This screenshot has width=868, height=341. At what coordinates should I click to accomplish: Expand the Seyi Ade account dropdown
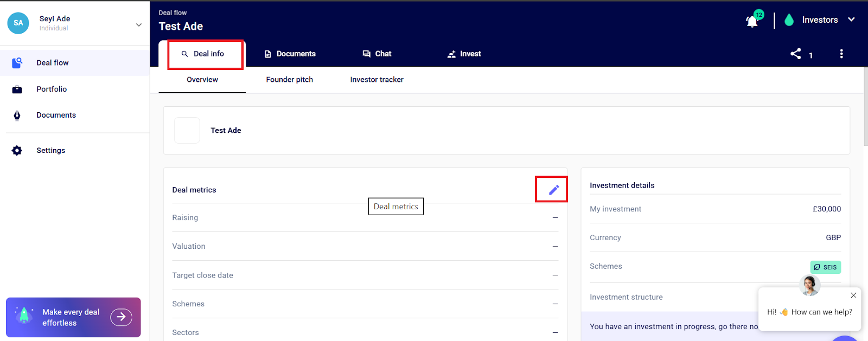click(138, 25)
